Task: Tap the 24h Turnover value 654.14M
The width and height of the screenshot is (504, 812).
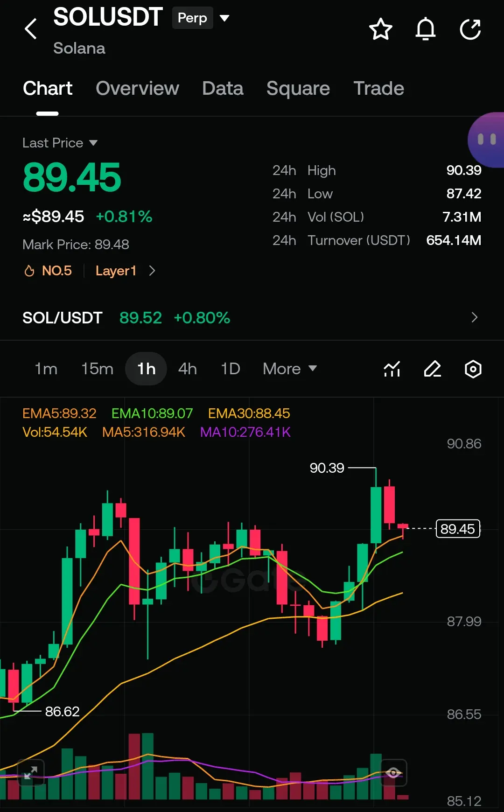Action: 454,240
